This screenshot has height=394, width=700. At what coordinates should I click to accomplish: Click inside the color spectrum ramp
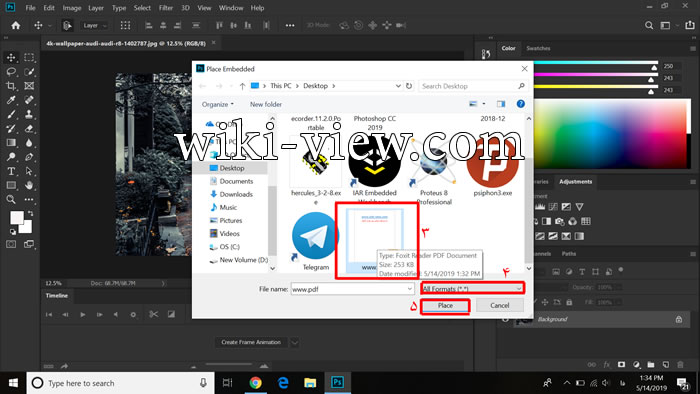coord(612,133)
